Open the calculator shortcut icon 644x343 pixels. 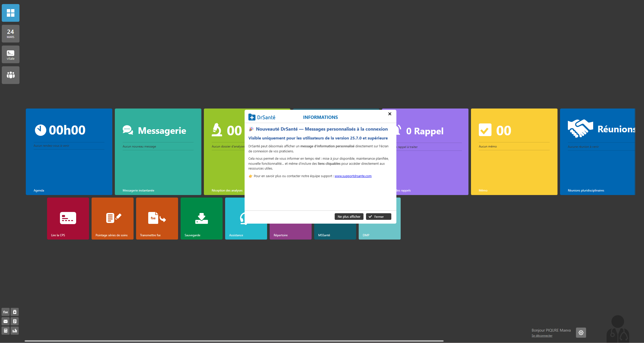(6, 331)
